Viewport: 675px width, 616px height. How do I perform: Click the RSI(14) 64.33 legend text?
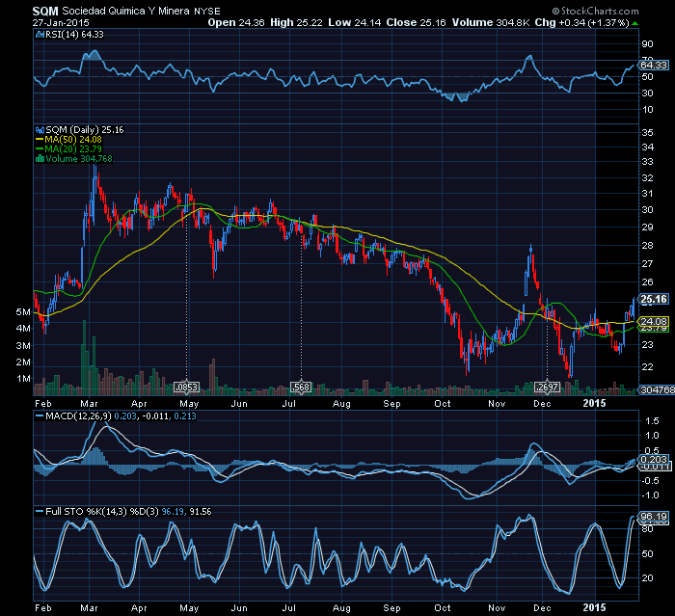pos(74,35)
